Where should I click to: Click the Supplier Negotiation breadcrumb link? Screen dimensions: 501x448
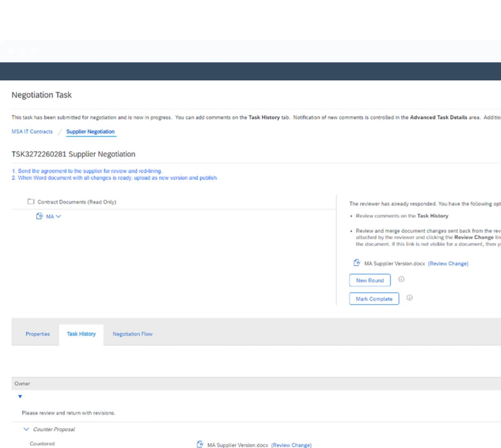click(x=90, y=132)
